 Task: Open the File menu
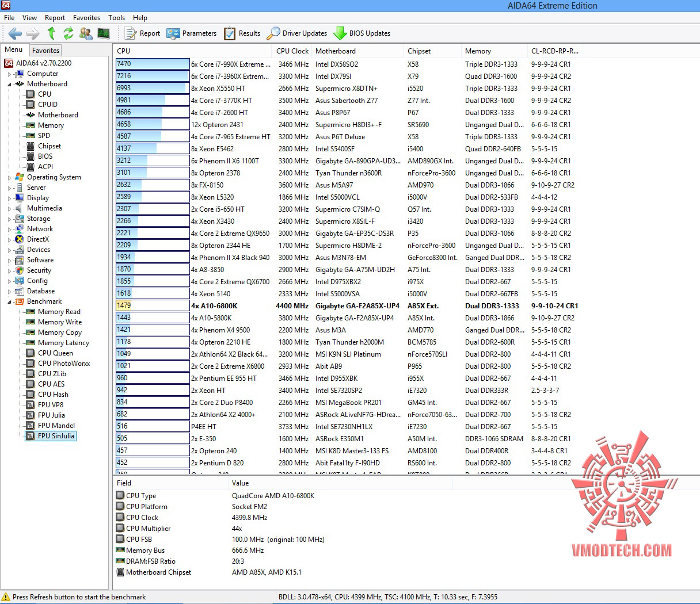click(x=9, y=18)
